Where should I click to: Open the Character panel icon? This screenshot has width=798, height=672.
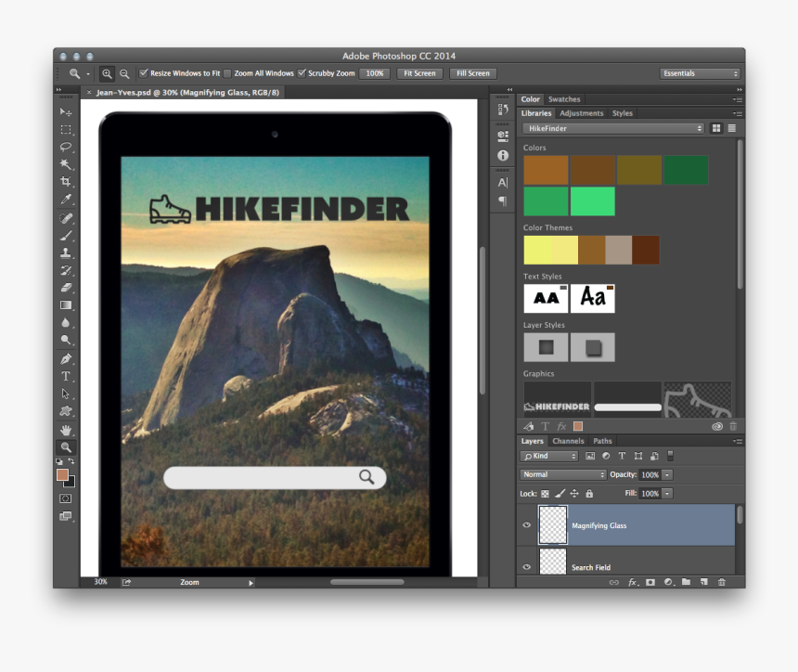click(x=503, y=182)
